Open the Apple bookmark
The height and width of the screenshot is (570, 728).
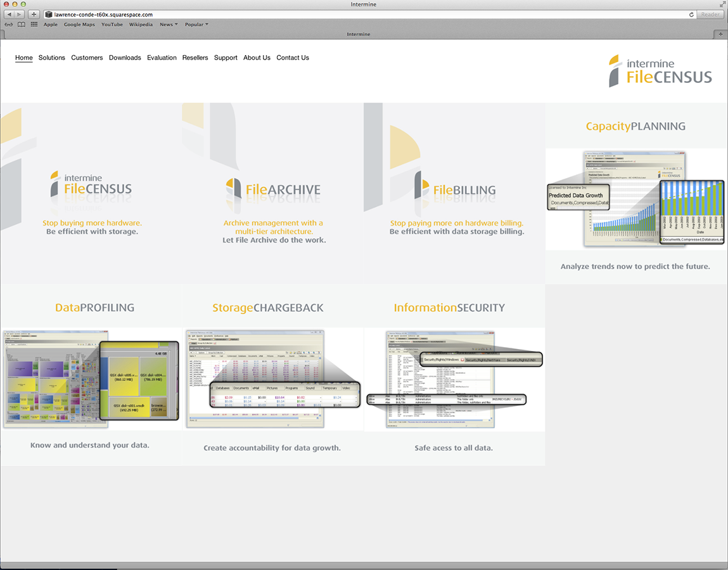pos(51,25)
